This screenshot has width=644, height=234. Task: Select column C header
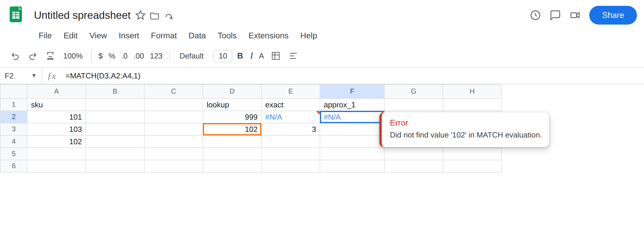174,92
